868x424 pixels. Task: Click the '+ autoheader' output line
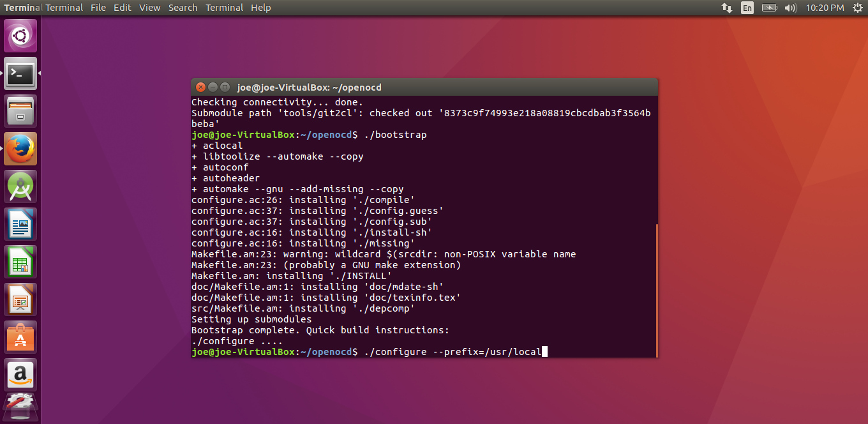click(225, 178)
